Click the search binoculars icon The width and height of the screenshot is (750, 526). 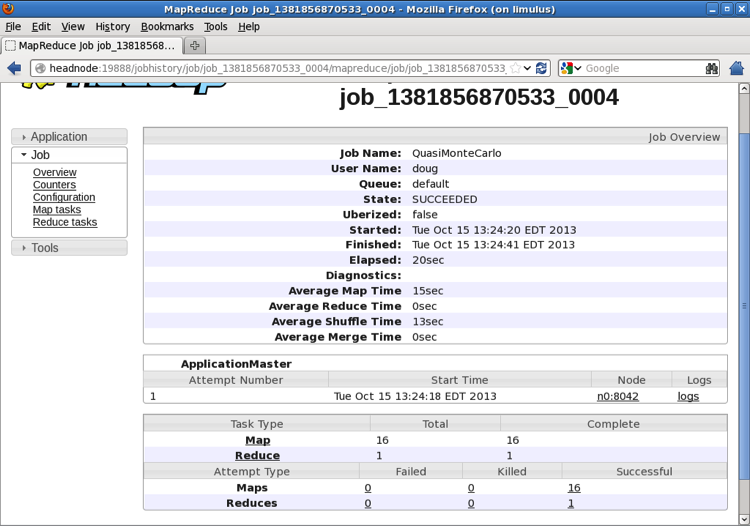711,68
